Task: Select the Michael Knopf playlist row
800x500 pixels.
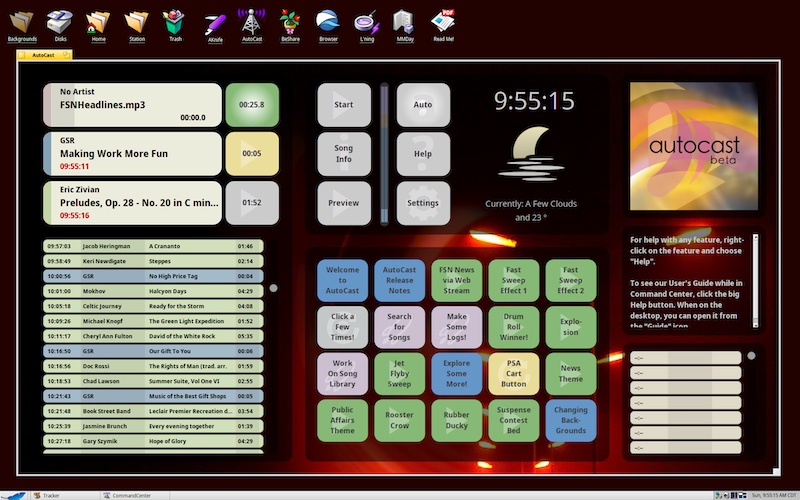Action: [153, 321]
